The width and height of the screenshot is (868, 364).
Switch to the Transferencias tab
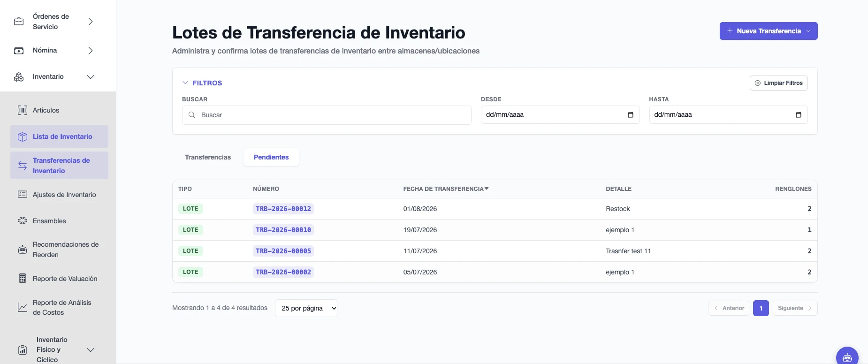[x=208, y=157]
